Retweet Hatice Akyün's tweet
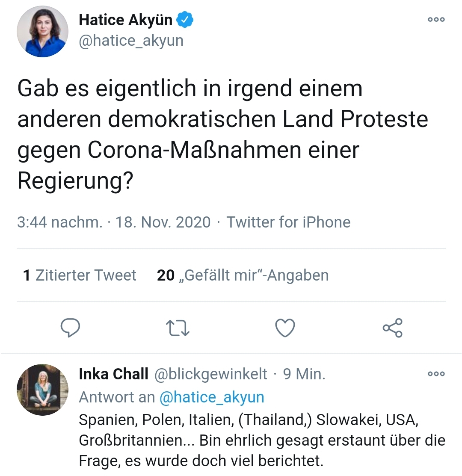Image resolution: width=462 pixels, height=476 pixels. pyautogui.click(x=178, y=328)
